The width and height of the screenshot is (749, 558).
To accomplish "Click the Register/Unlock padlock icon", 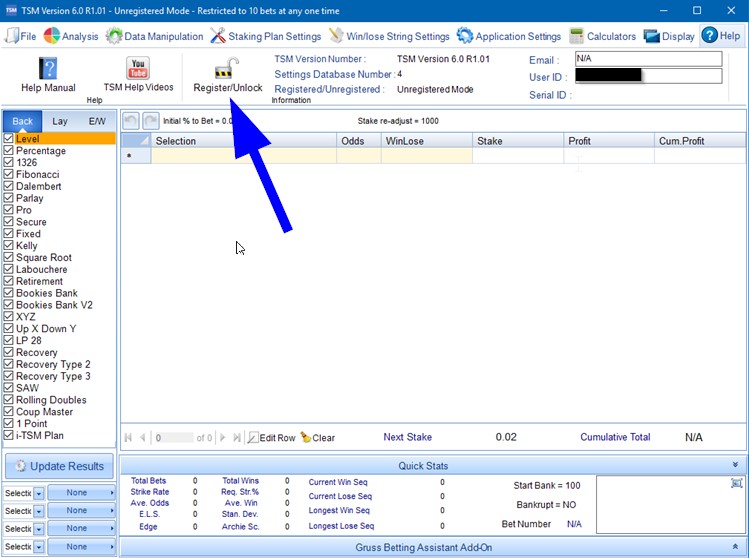I will [227, 69].
